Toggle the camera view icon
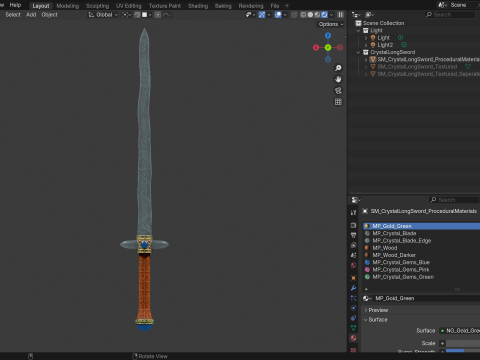 tap(338, 91)
